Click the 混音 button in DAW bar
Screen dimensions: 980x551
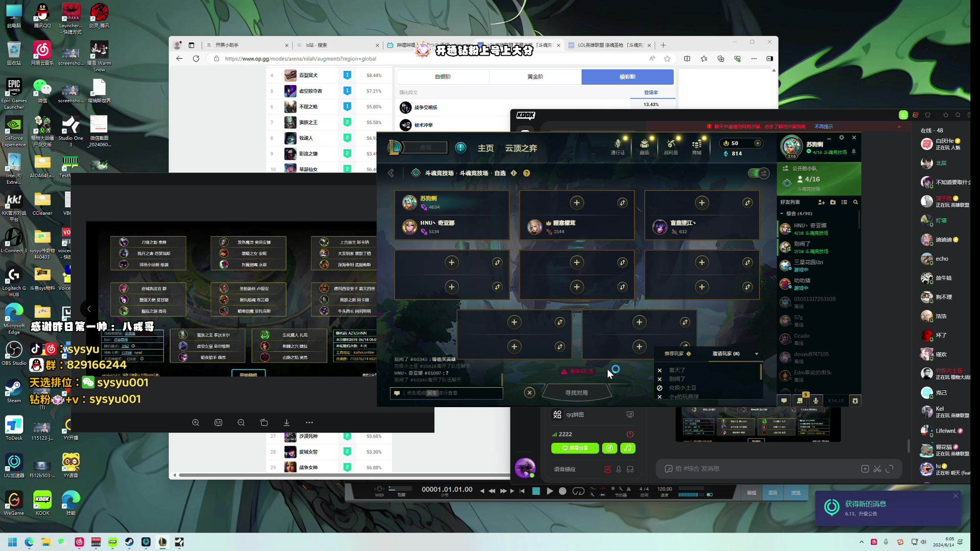point(773,493)
